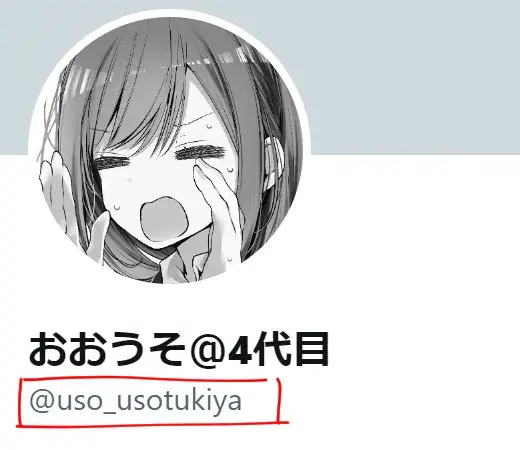
Task: Click the @ sign of the gray handle
Action: 42,402
